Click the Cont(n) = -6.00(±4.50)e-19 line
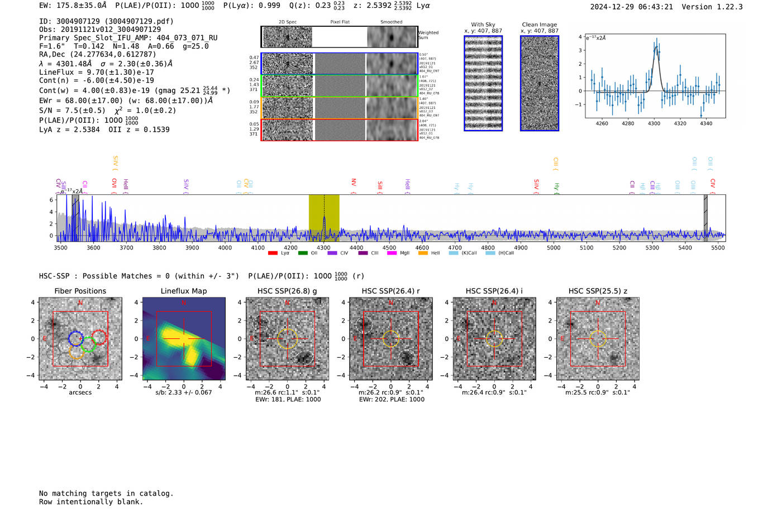The image size is (782, 532). click(97, 81)
